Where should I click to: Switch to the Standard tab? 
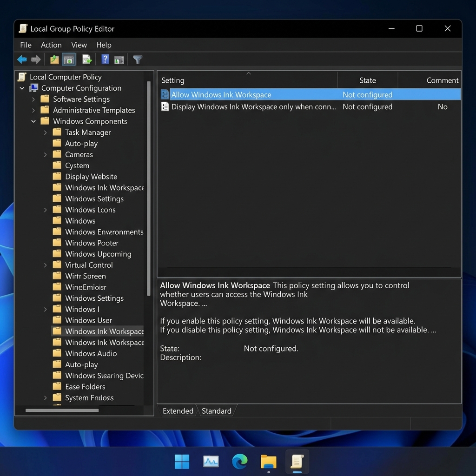(217, 411)
